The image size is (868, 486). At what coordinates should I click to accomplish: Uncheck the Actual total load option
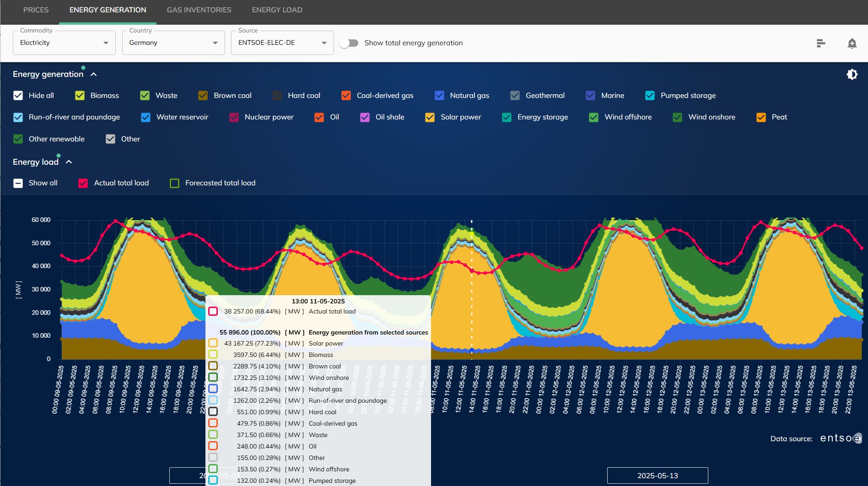(x=83, y=183)
